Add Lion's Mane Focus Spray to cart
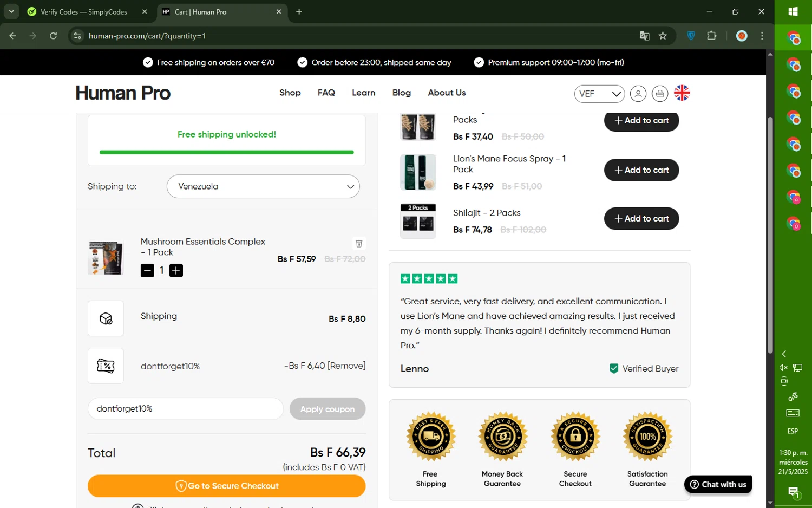Viewport: 812px width, 508px height. tap(641, 170)
